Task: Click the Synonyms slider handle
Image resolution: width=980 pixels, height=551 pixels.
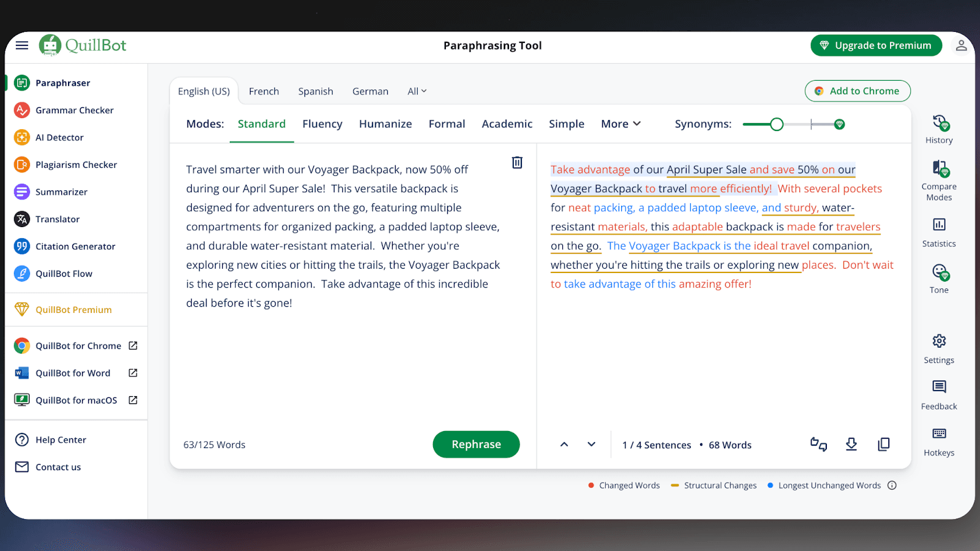Action: [777, 124]
